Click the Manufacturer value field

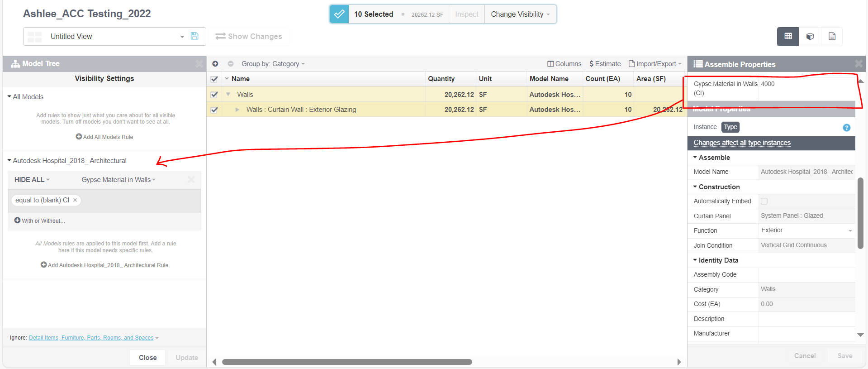807,333
